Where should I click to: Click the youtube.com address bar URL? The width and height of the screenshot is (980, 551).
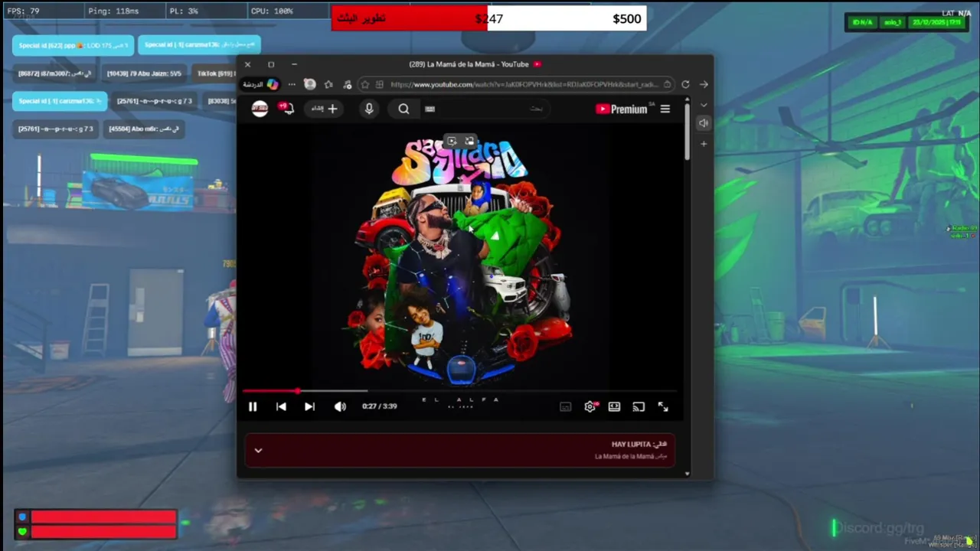(x=524, y=84)
